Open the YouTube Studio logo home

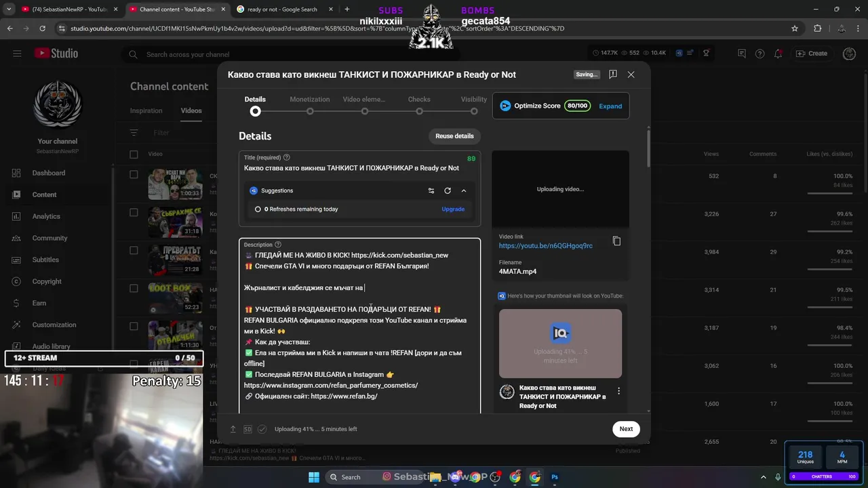pyautogui.click(x=57, y=54)
